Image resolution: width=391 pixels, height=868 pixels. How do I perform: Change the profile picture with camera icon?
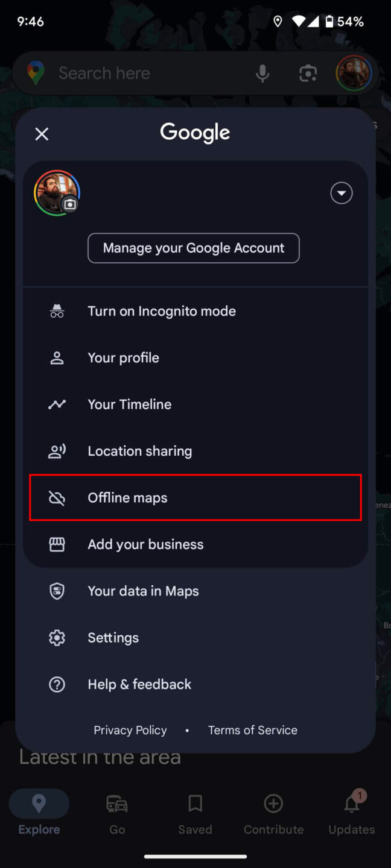[70, 205]
